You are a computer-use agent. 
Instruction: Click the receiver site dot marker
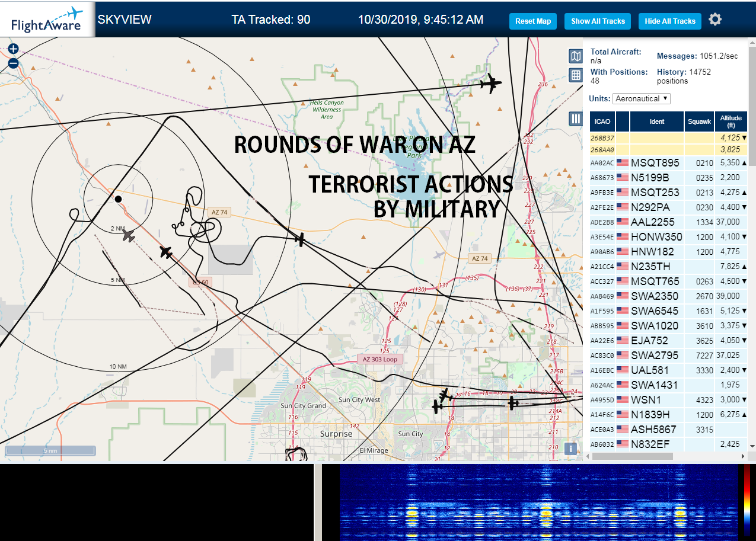pos(118,199)
